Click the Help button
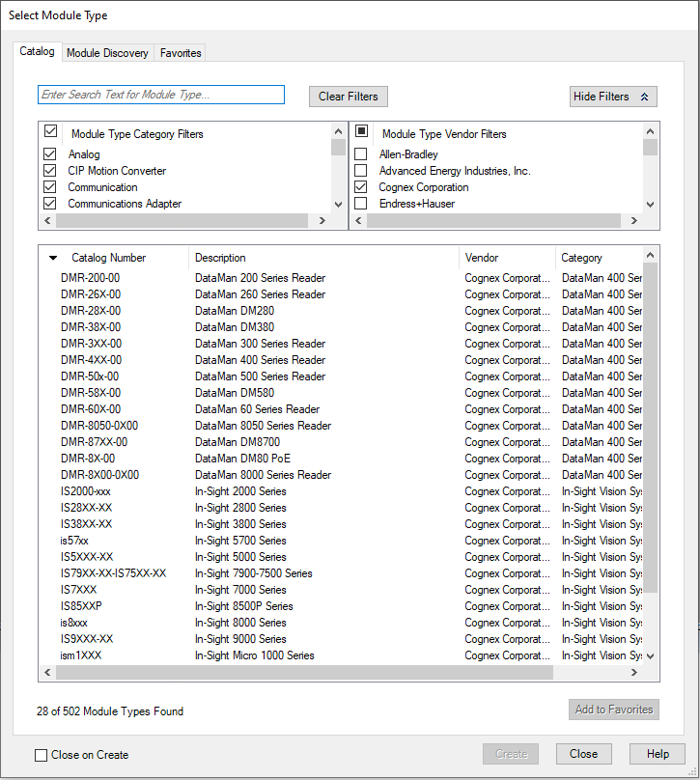This screenshot has width=700, height=780. tap(657, 754)
